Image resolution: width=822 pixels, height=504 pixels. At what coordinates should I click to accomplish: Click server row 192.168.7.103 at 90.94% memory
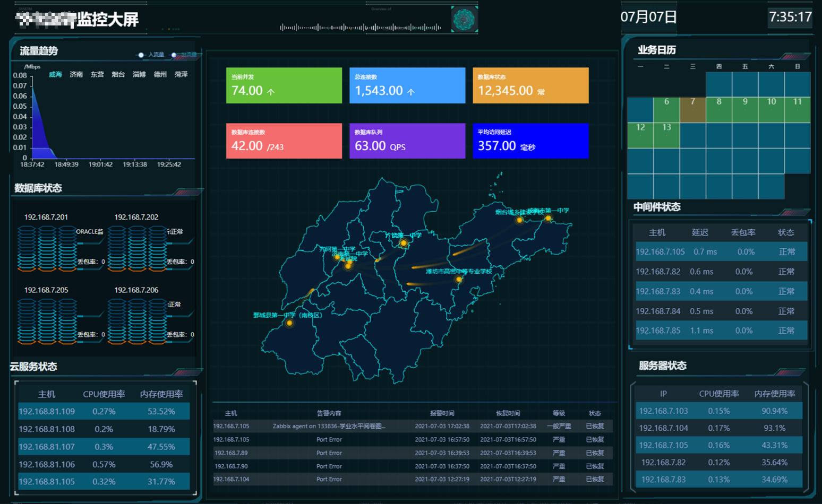pyautogui.click(x=719, y=411)
